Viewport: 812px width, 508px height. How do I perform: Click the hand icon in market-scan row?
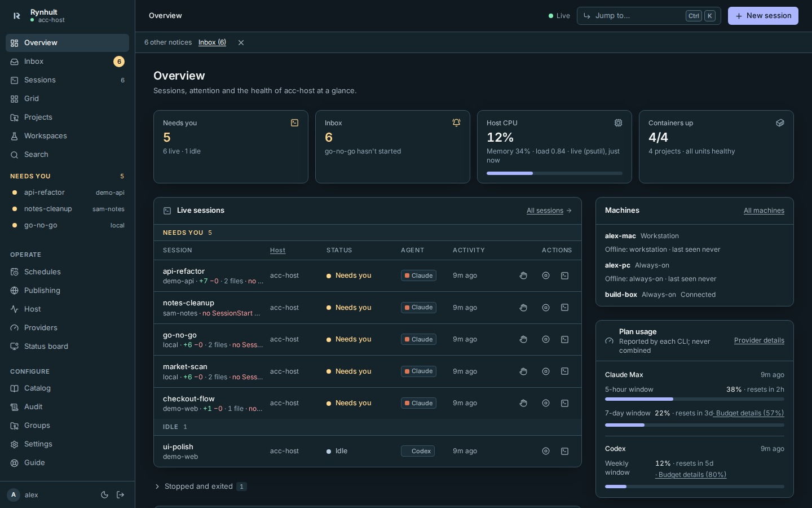523,371
